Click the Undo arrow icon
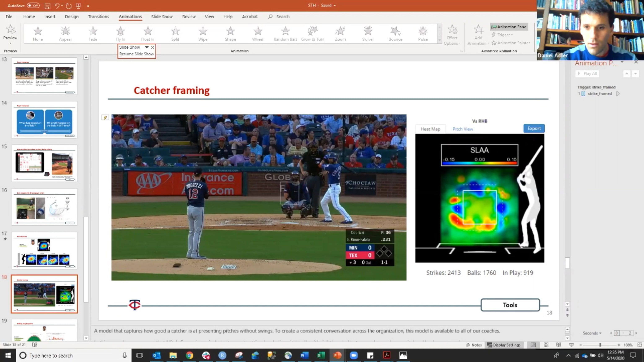This screenshot has width=644, height=362. (x=57, y=6)
